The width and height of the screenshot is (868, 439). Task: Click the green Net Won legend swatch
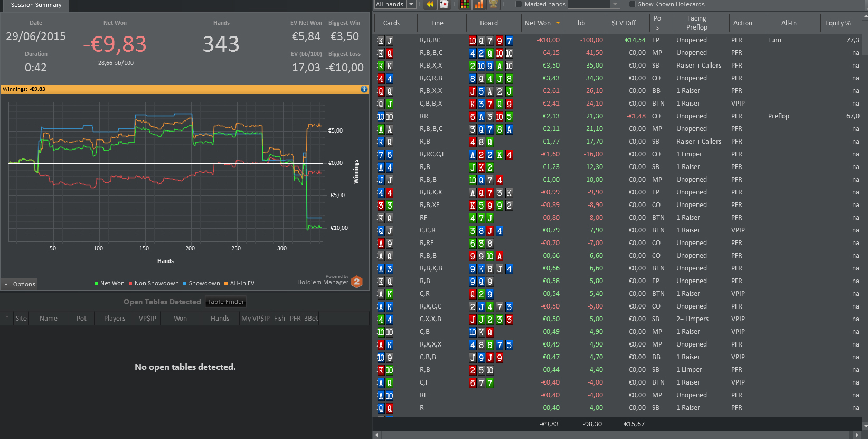tap(96, 283)
